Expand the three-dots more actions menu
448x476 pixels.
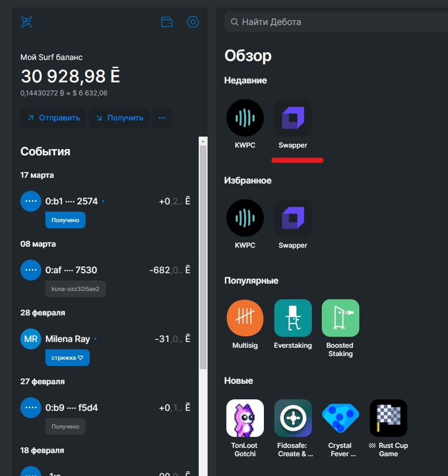(162, 118)
